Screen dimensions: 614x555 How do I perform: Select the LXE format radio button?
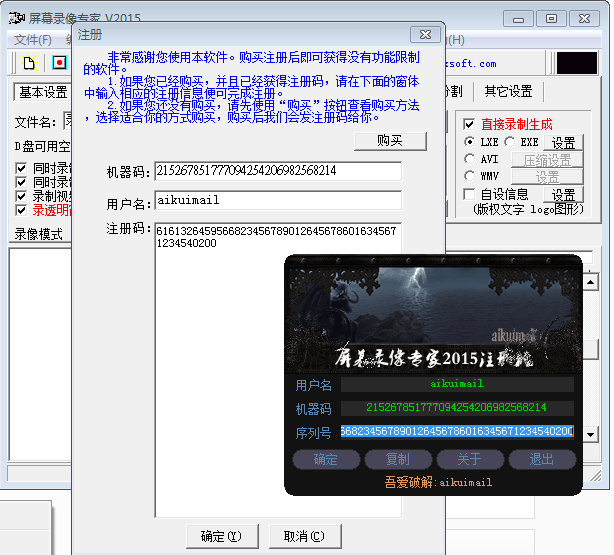pyautogui.click(x=469, y=142)
